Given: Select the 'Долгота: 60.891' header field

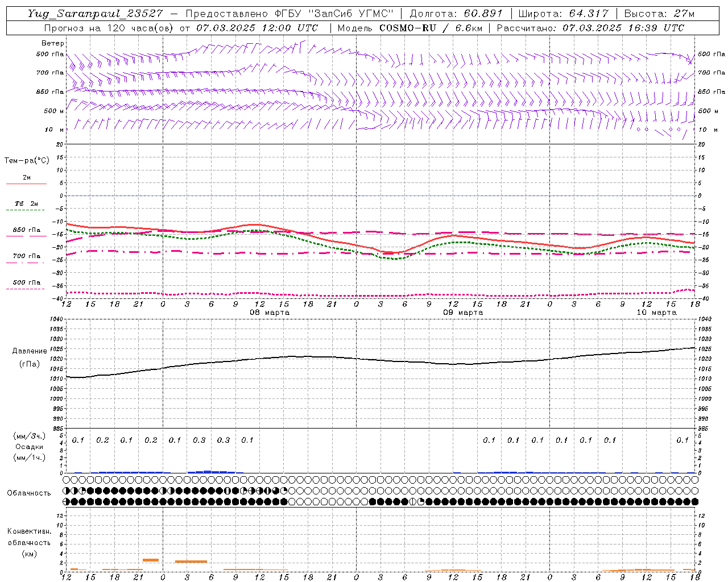Looking at the screenshot, I should [x=456, y=14].
